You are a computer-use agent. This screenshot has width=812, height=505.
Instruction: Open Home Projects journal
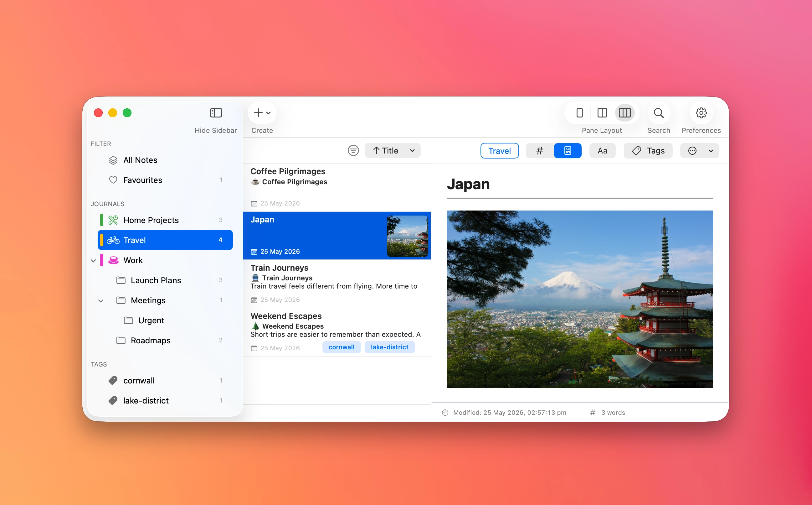coord(165,220)
